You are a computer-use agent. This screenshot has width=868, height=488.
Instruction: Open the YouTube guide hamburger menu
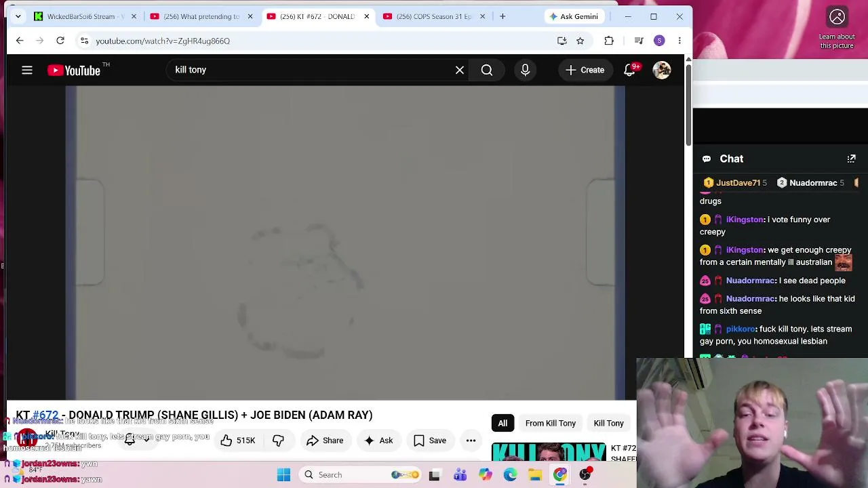pos(27,70)
